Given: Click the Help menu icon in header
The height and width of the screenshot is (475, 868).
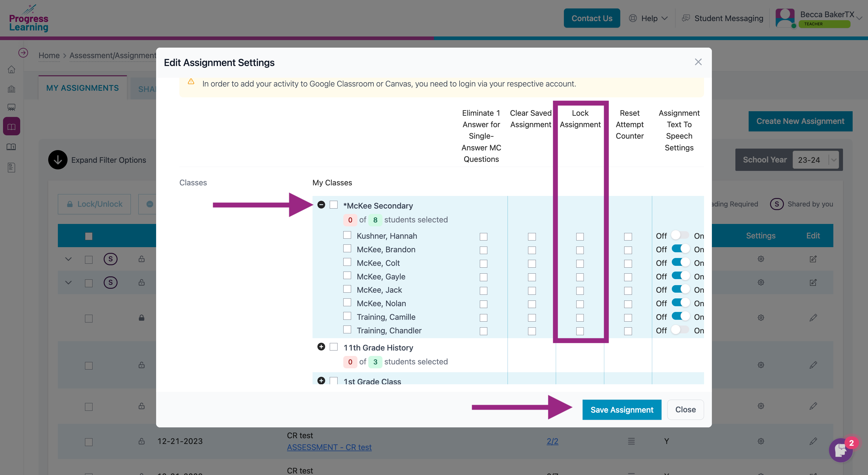Looking at the screenshot, I should (x=633, y=17).
